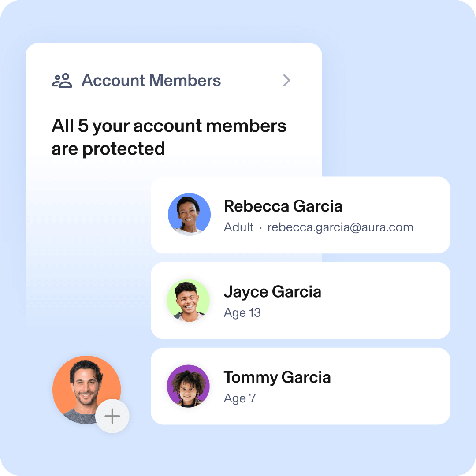Click Rebecca Garcia's profile photo

pyautogui.click(x=189, y=214)
